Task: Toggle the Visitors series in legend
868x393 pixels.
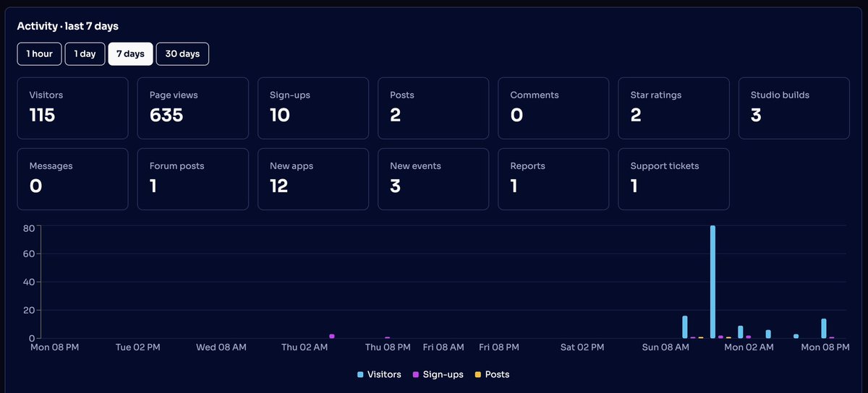Action: (380, 374)
